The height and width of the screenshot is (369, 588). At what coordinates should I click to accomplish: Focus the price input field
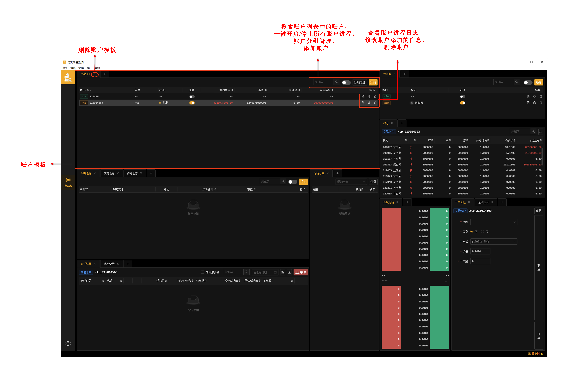480,252
